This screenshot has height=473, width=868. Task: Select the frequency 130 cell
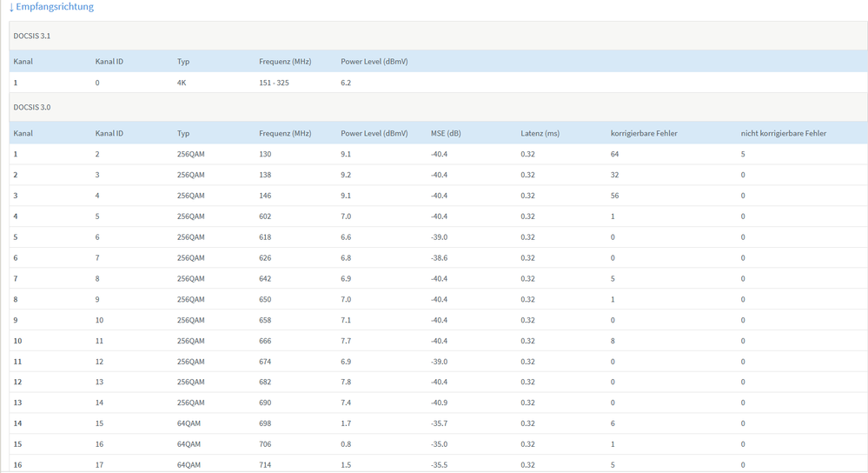click(x=265, y=155)
